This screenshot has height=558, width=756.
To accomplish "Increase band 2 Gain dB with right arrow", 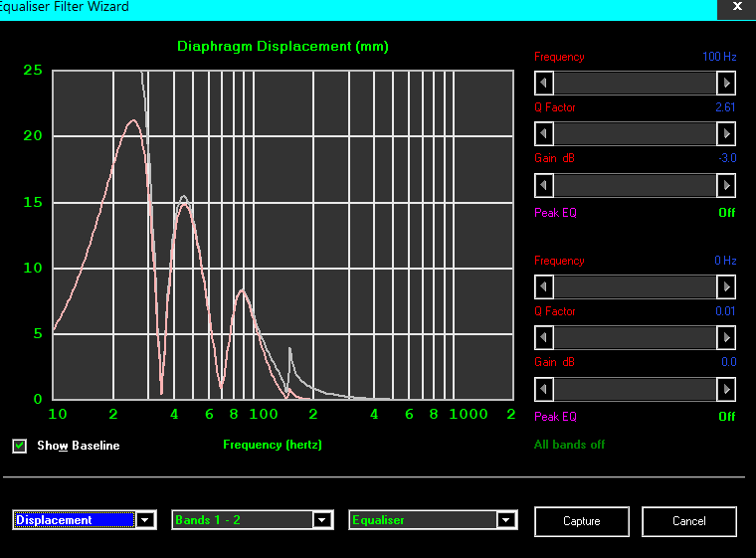I will 726,389.
